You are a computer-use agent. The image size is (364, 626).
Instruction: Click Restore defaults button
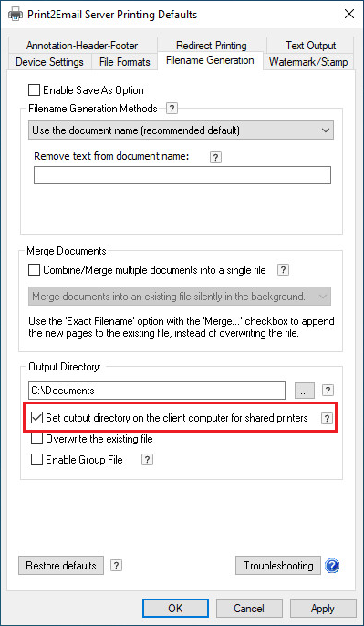(61, 566)
